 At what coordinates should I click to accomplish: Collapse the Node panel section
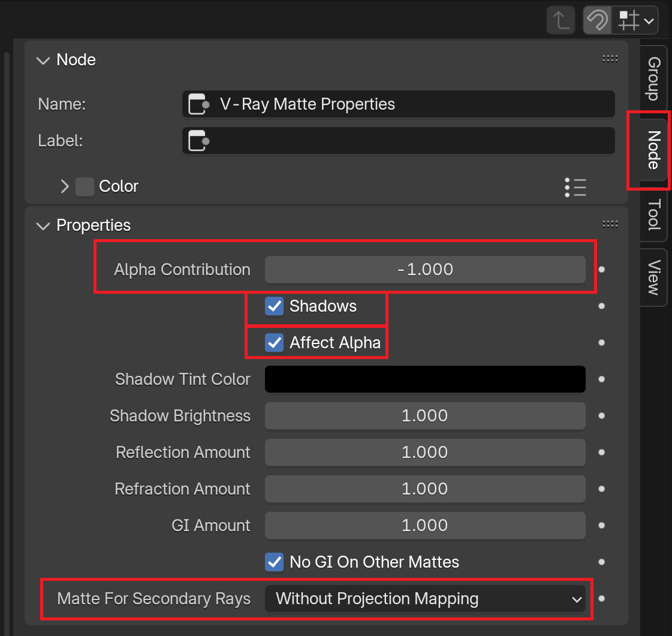click(x=43, y=61)
